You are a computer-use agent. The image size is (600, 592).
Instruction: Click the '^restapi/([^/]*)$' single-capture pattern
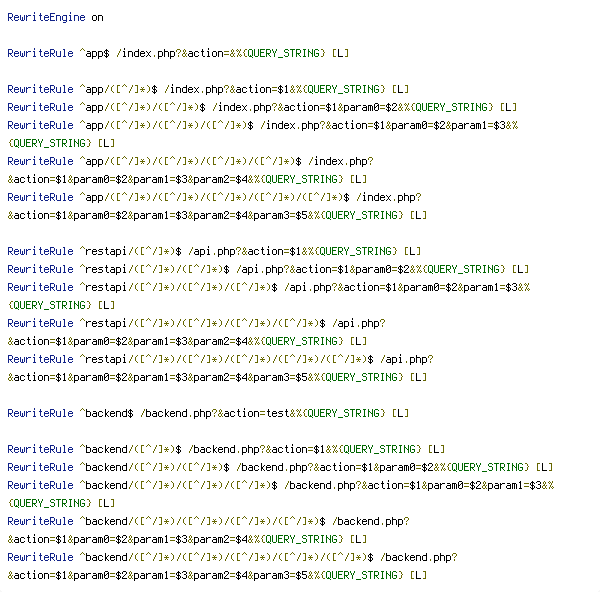pos(130,251)
